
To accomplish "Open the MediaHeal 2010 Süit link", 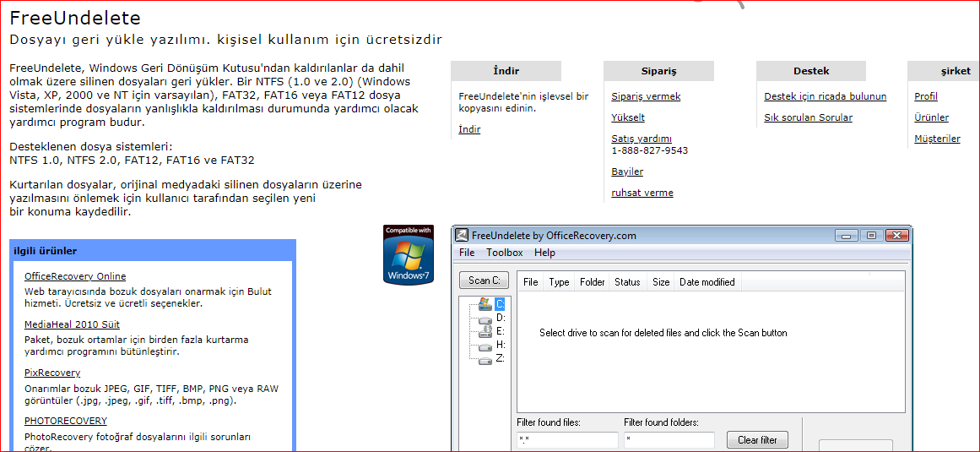I will 72,324.
